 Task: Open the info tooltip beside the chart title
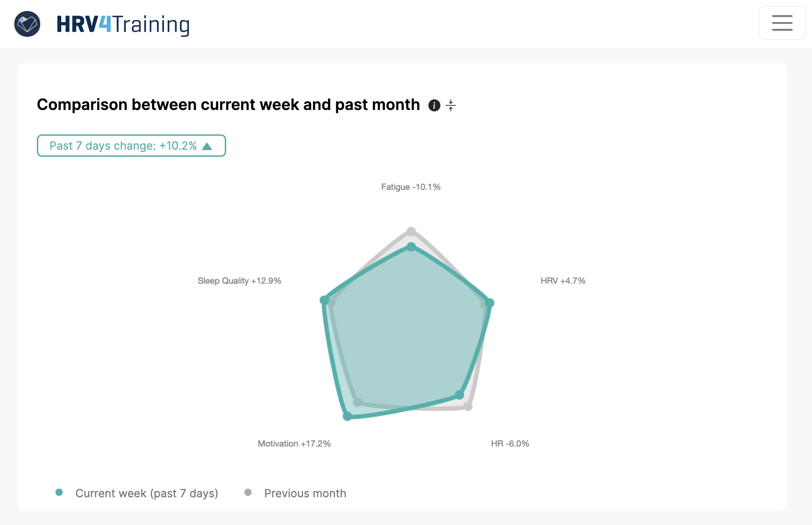click(434, 106)
